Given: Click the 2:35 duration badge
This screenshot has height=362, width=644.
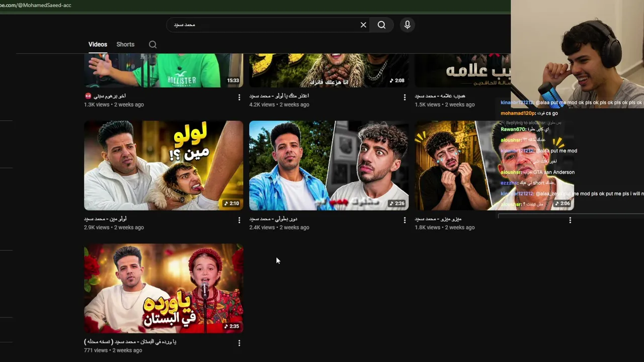Looking at the screenshot, I should [231, 326].
